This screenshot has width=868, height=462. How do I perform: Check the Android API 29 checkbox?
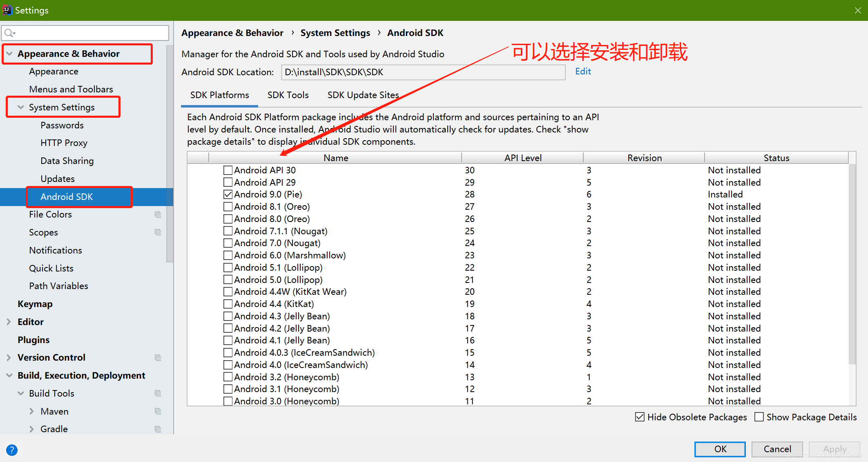tap(228, 182)
